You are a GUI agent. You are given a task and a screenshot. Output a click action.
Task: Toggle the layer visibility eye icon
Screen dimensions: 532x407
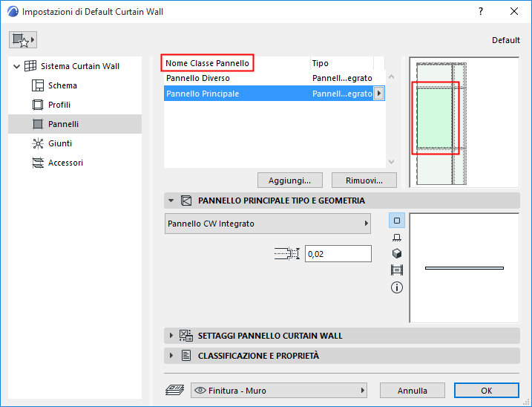tap(200, 391)
